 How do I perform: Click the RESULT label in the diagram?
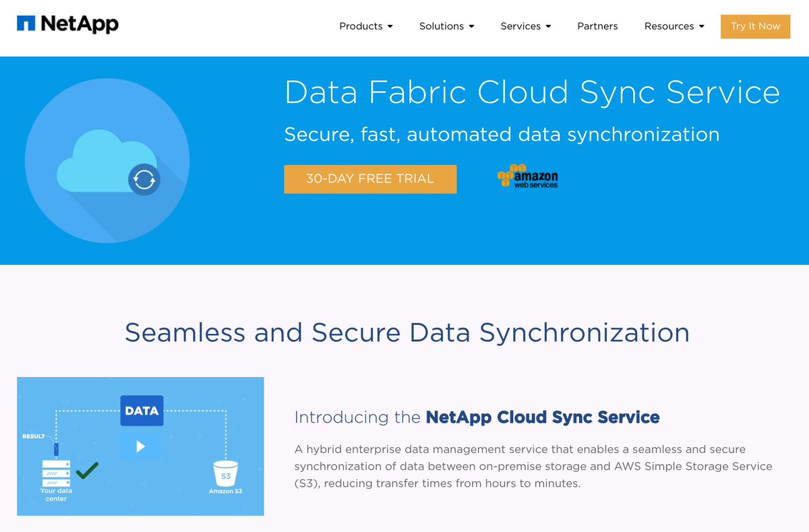32,437
